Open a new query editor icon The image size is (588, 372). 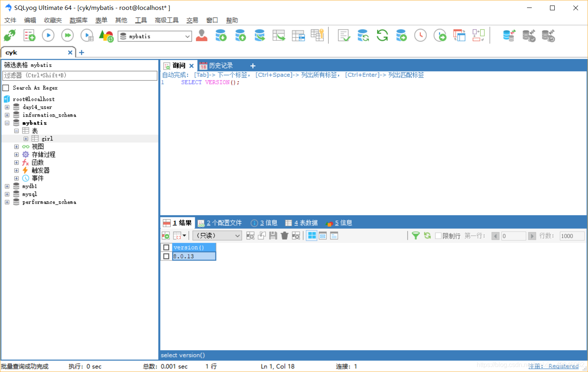(29, 36)
